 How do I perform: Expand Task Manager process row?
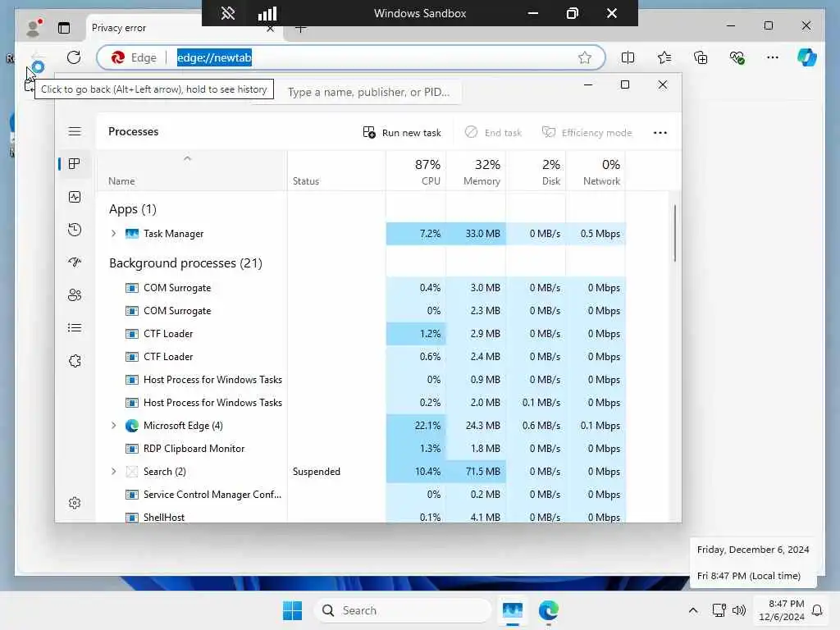point(113,234)
